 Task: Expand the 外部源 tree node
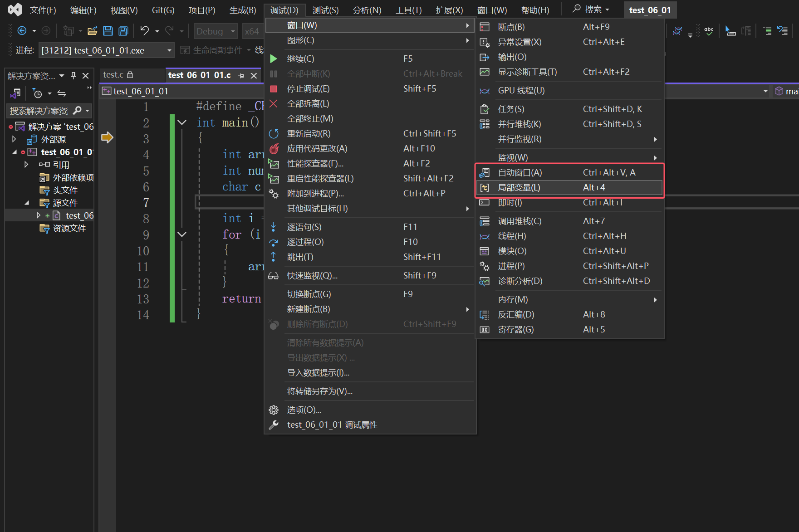tap(14, 139)
